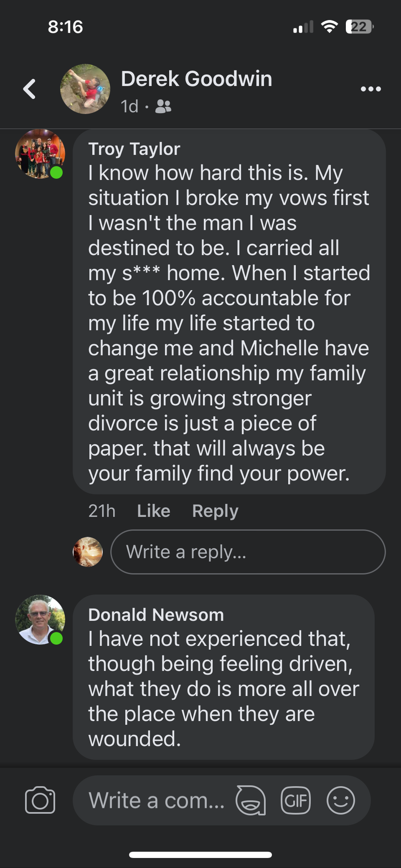The image size is (401, 868).
Task: Like Troy Taylor's comment
Action: click(153, 511)
